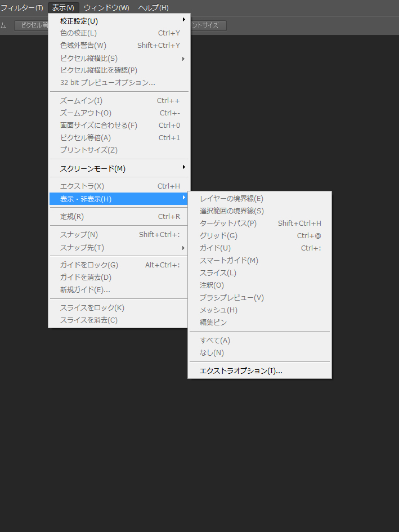
Task: Choose ズームアウト(O) from the menu
Action: (x=119, y=113)
